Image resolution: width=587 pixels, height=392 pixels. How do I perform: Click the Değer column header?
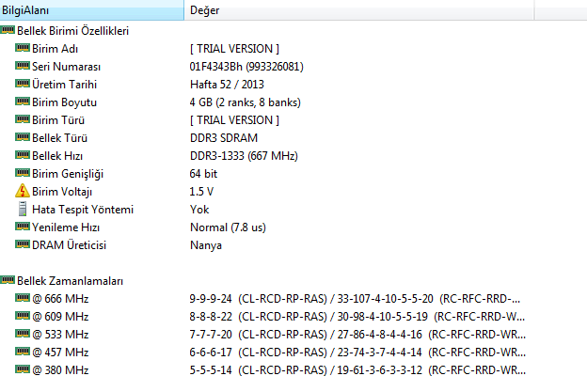204,10
